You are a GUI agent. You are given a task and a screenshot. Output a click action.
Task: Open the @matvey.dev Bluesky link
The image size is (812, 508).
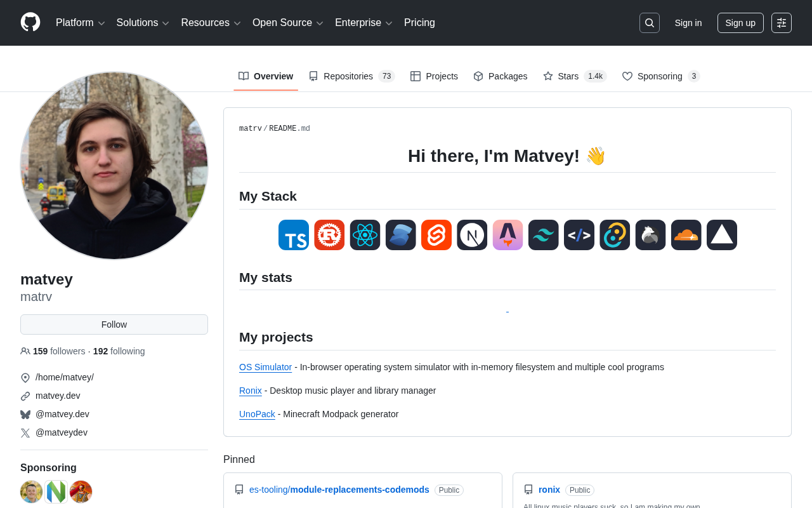pyautogui.click(x=62, y=414)
